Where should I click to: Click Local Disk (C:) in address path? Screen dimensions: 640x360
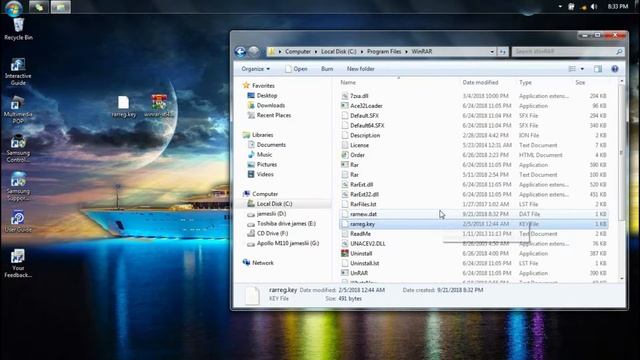click(x=339, y=52)
